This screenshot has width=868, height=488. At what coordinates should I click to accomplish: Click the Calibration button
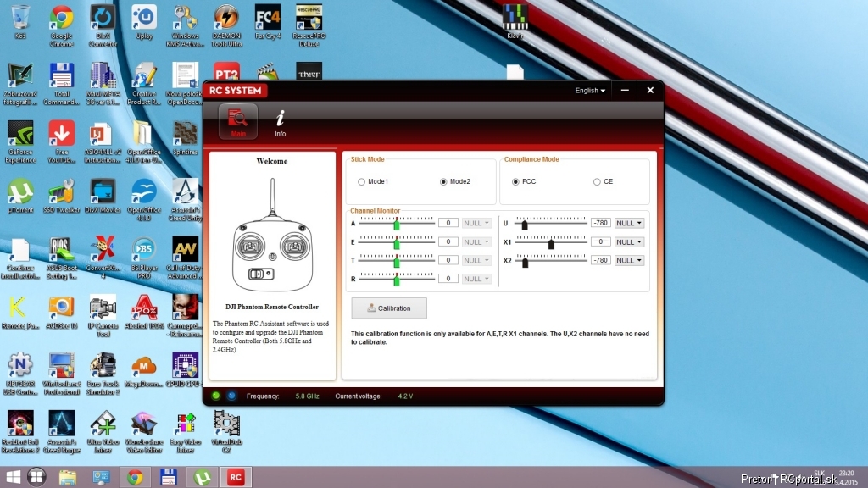point(389,308)
